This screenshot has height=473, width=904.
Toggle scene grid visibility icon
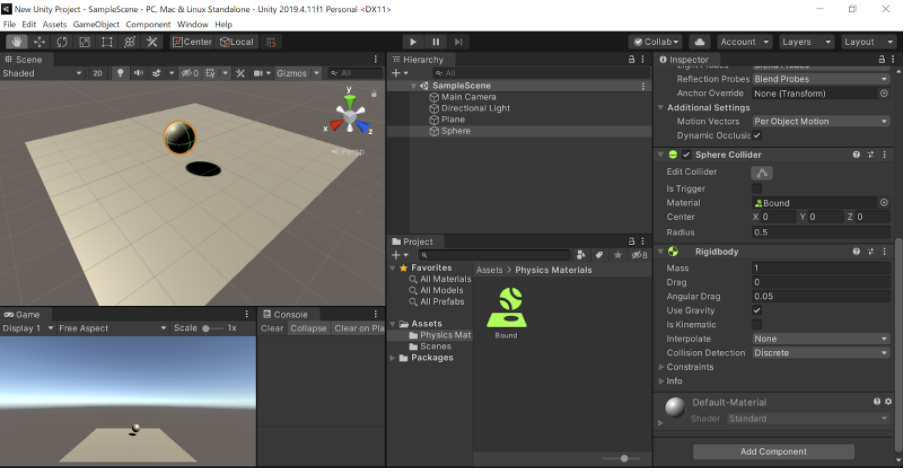tap(210, 73)
